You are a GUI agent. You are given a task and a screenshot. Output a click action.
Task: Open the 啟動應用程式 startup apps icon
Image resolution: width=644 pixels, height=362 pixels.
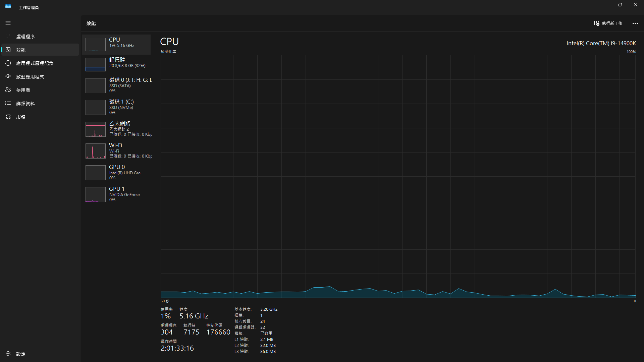click(8, 76)
